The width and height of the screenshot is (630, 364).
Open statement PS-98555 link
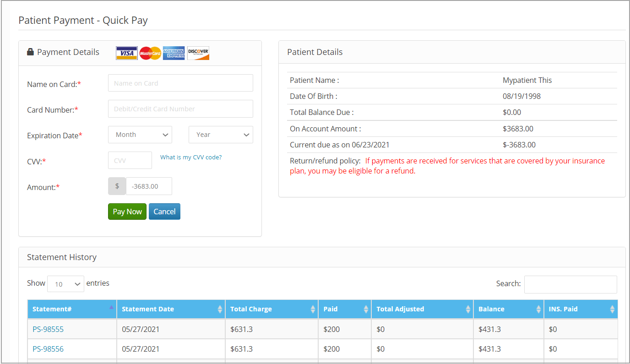click(x=48, y=329)
